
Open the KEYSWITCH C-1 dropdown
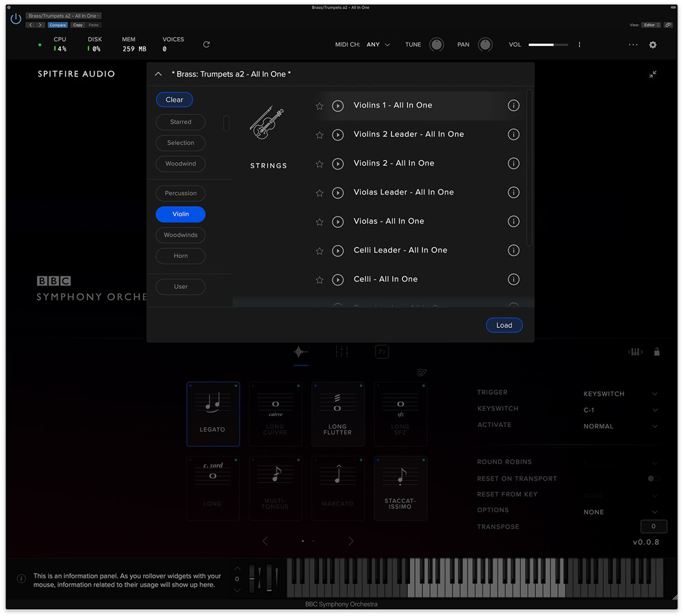620,411
